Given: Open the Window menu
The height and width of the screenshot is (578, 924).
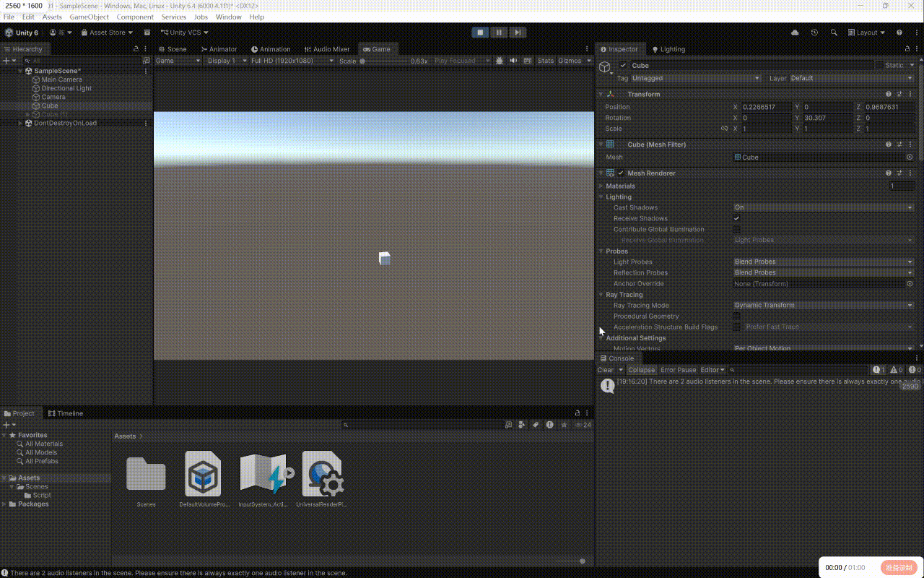Looking at the screenshot, I should pyautogui.click(x=229, y=17).
